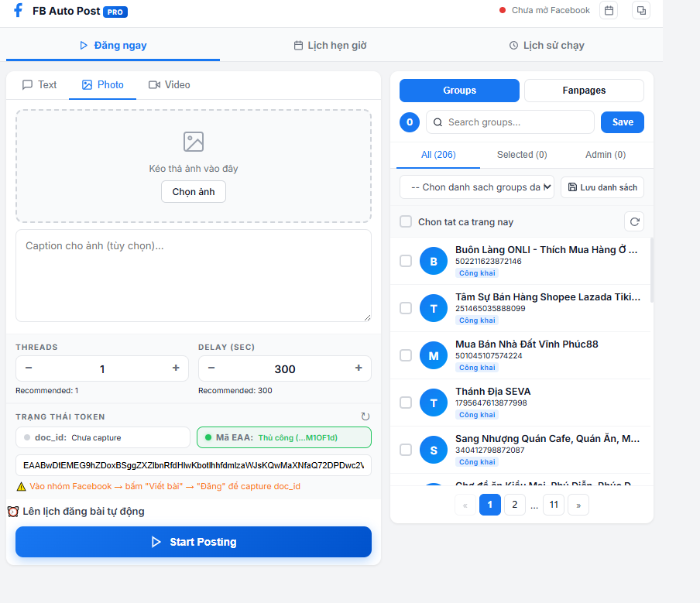Click the avatar T of Tâm Sự Bán Hàng group
The width and height of the screenshot is (700, 603).
tap(434, 308)
